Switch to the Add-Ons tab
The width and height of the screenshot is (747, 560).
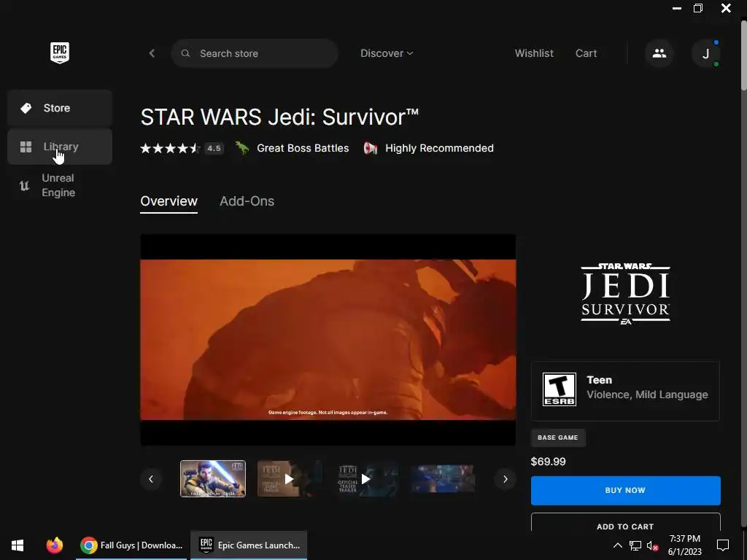click(x=247, y=201)
